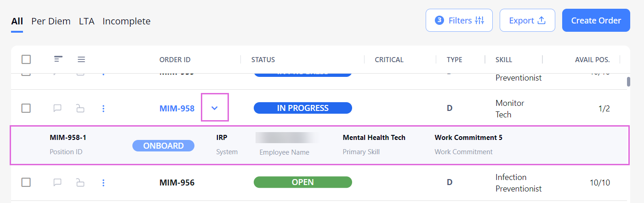Screen dimensions: 644x203
Task: Click the Export button
Action: tap(527, 20)
